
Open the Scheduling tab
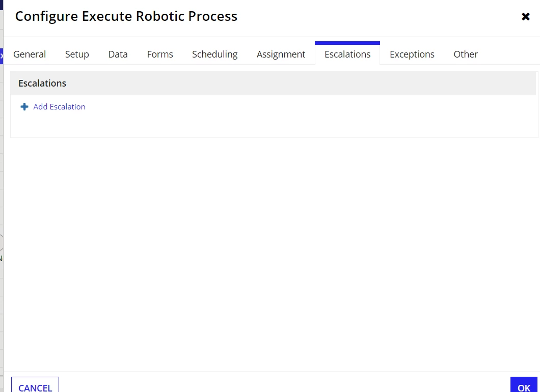[x=215, y=54]
